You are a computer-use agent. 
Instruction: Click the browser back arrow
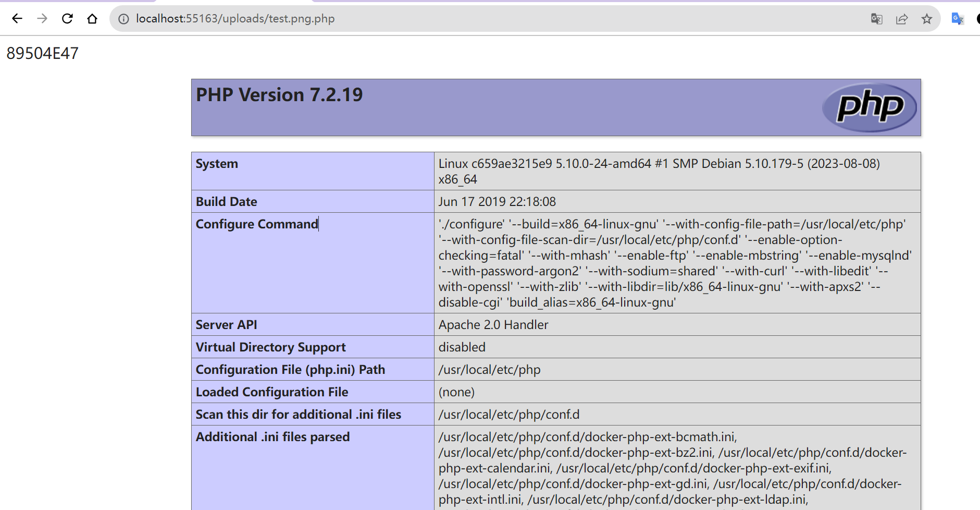(x=17, y=19)
